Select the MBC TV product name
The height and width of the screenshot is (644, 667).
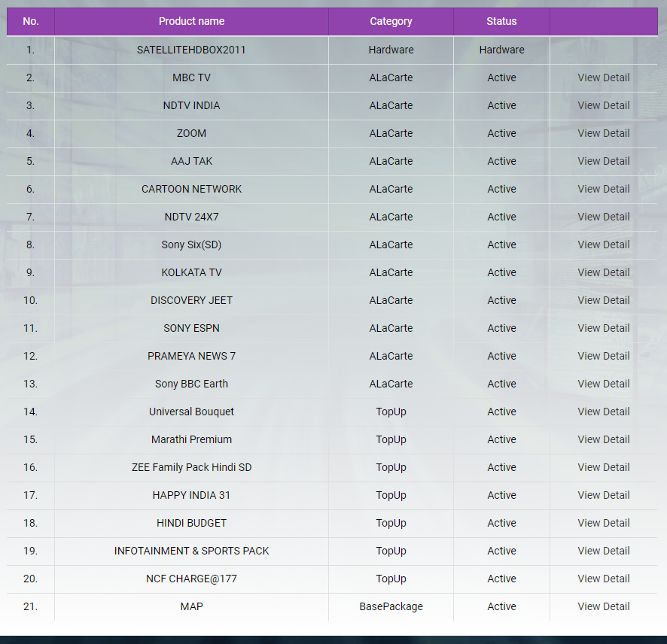(x=191, y=77)
